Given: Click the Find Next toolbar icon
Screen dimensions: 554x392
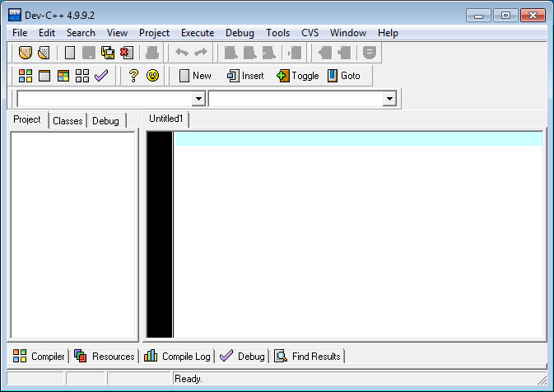Looking at the screenshot, I should [x=269, y=53].
